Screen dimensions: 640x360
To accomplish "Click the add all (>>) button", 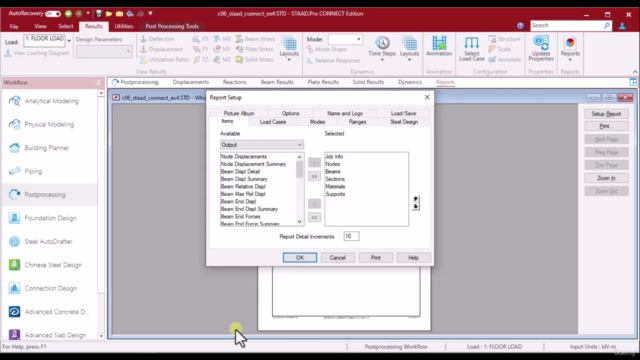I will 314,176.
